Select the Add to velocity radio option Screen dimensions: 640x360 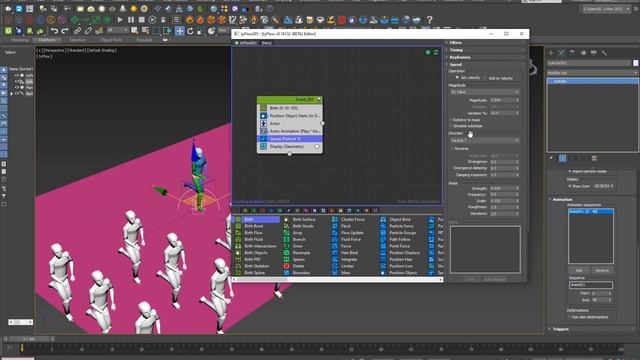coord(498,78)
